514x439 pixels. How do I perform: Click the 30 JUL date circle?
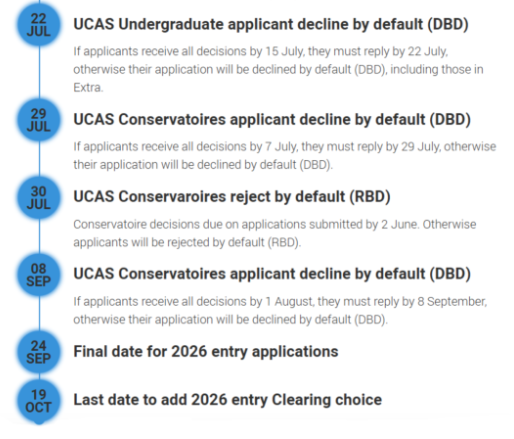39,197
